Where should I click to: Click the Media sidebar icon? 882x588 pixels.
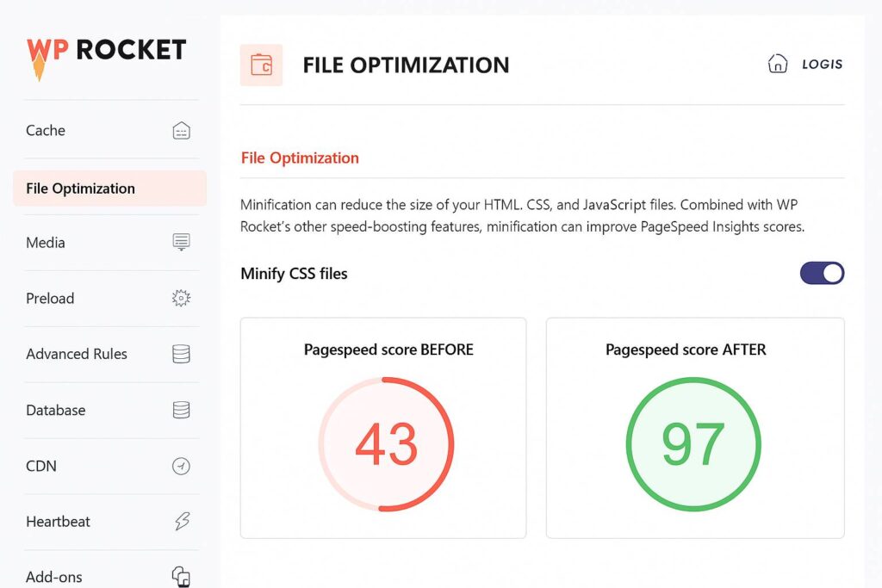(x=181, y=242)
